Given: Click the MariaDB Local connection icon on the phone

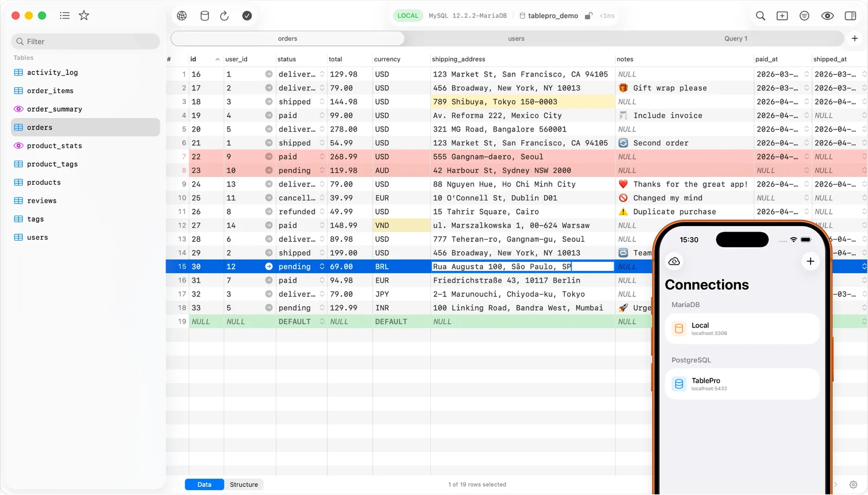Looking at the screenshot, I should coord(679,329).
